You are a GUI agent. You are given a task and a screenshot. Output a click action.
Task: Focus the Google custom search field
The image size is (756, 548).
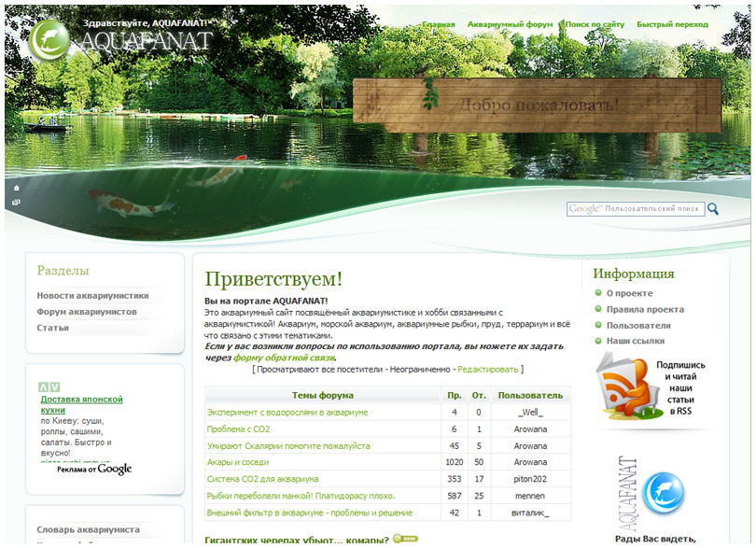coord(636,209)
